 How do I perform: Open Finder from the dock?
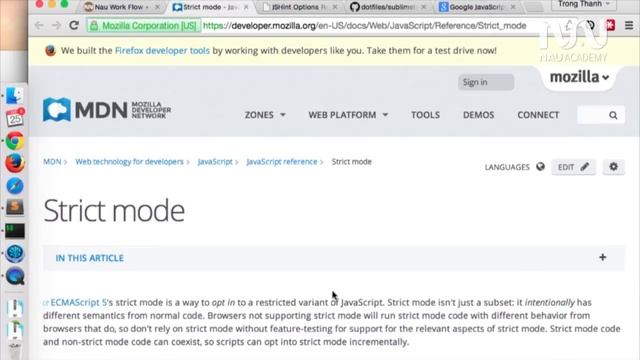[x=15, y=96]
